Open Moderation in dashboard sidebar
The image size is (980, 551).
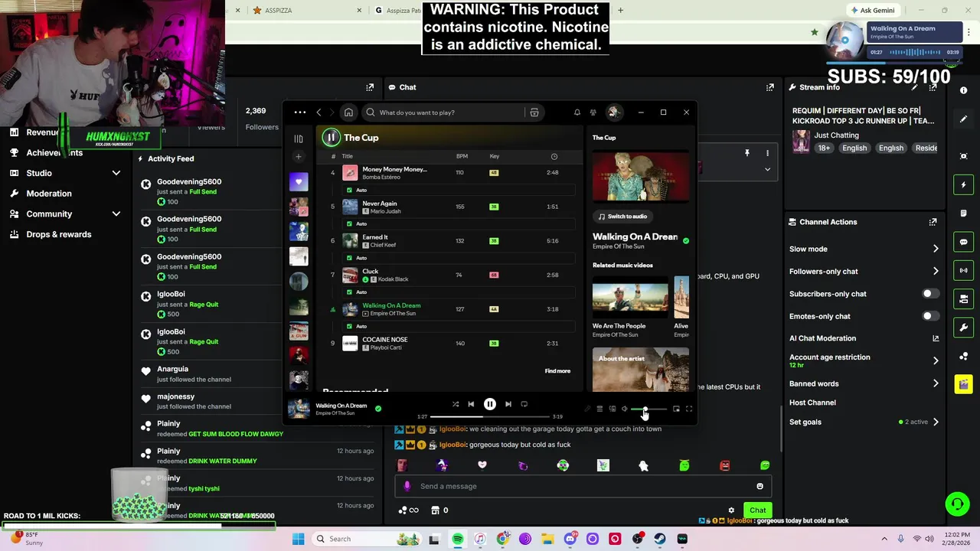tap(49, 194)
